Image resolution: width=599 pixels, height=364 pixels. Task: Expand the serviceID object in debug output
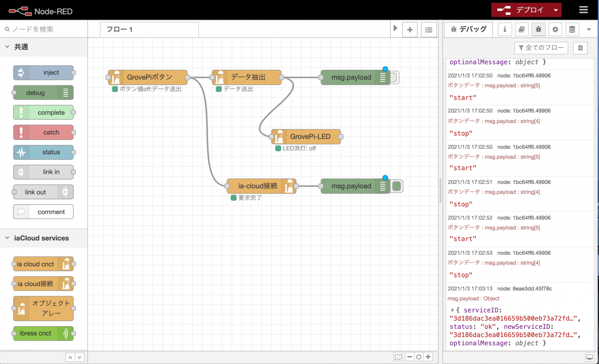coord(452,310)
